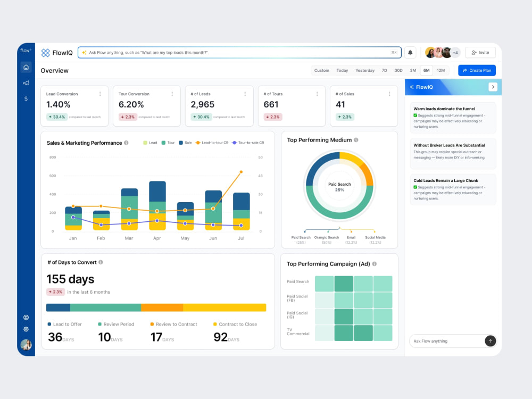Collapse the FlowIQ panel with chevron
This screenshot has width=532, height=399.
point(493,87)
